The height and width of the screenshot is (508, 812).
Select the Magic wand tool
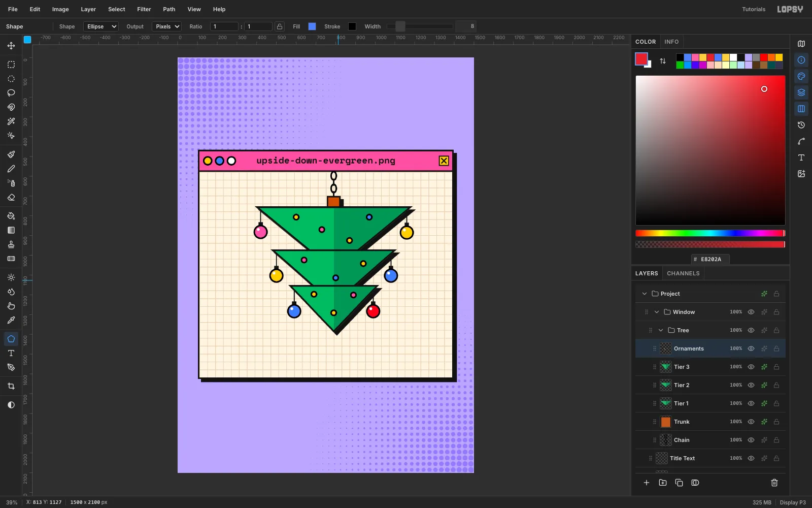[x=11, y=121]
